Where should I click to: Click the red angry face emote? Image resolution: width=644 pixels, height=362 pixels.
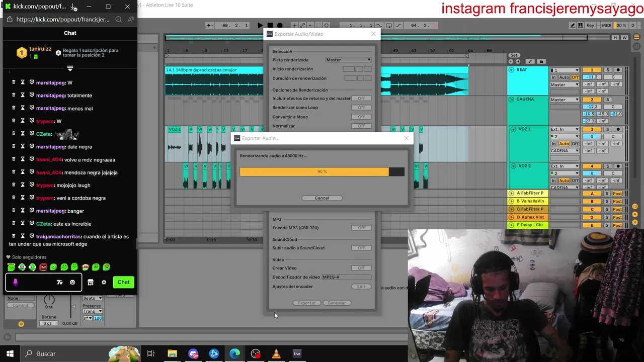coord(43,267)
